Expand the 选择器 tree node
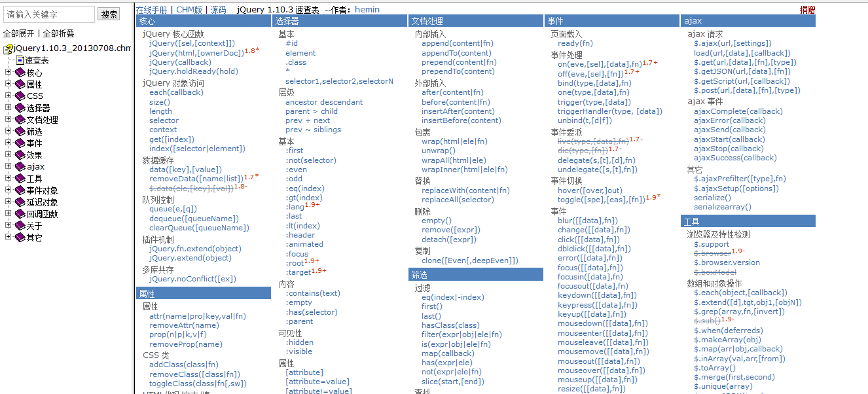The image size is (868, 394). click(x=8, y=108)
